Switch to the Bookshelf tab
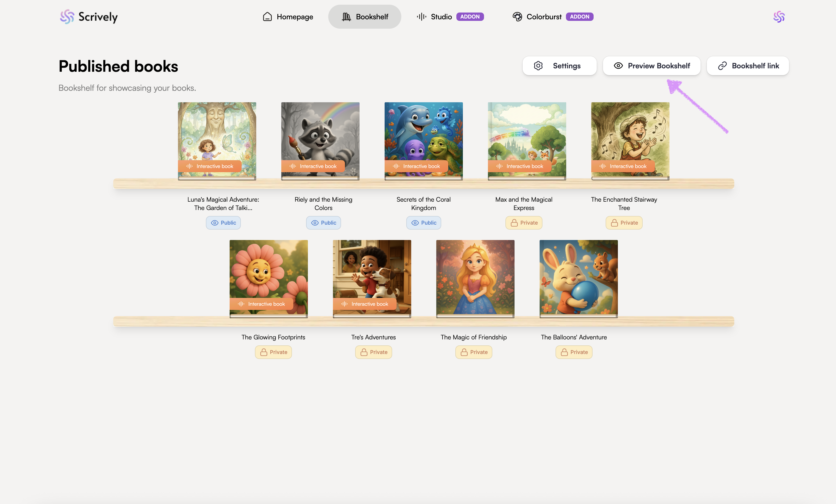 pos(365,17)
